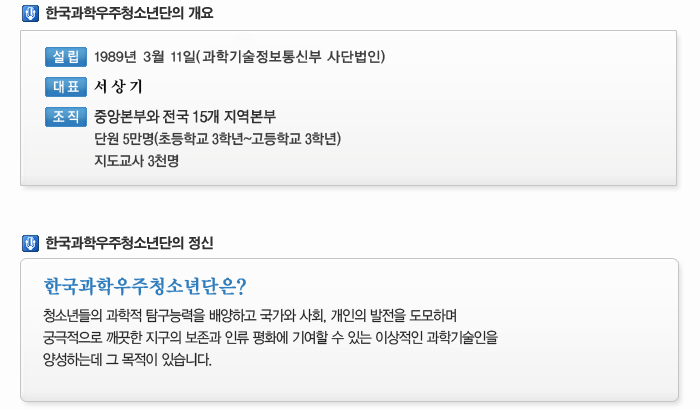Click the blue icon beside the 정신 heading
This screenshot has height=410, width=700.
29,243
